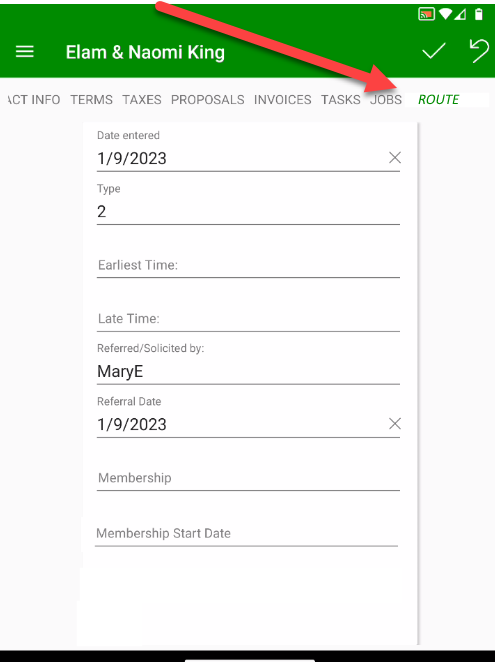Tap the undo arrow icon
The image size is (495, 662).
pyautogui.click(x=479, y=51)
